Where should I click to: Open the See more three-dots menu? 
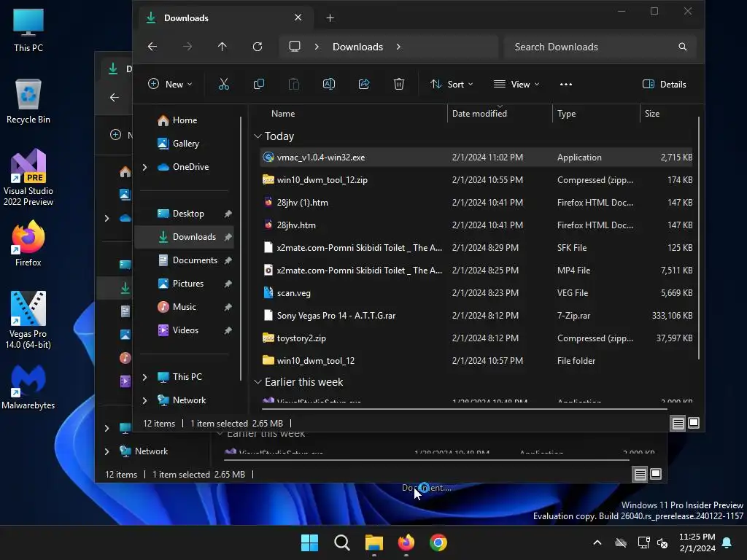pyautogui.click(x=566, y=85)
